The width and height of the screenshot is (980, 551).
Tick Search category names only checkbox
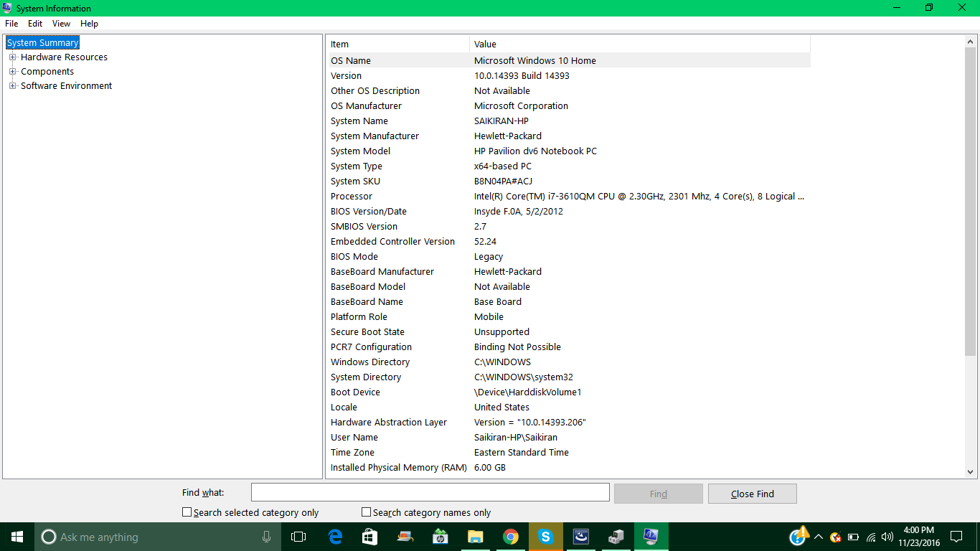click(367, 512)
